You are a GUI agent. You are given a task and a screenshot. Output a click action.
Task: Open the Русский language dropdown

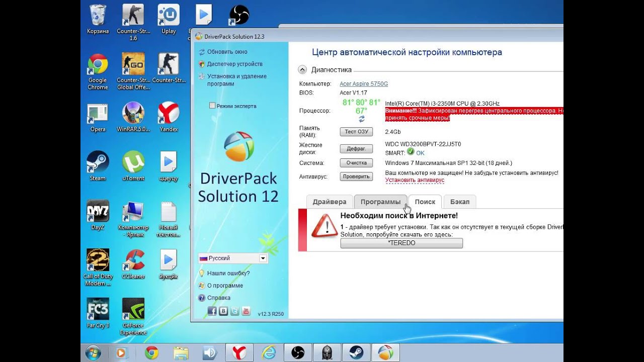pyautogui.click(x=233, y=258)
